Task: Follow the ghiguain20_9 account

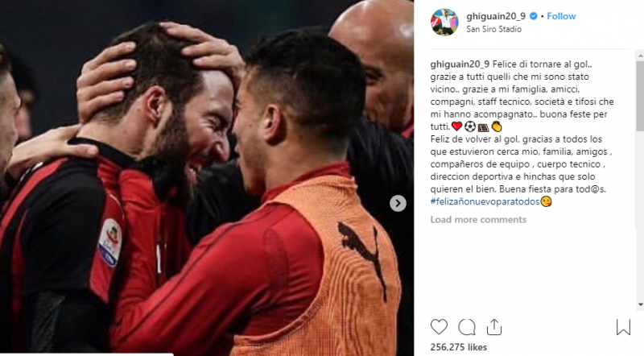Action: [561, 16]
